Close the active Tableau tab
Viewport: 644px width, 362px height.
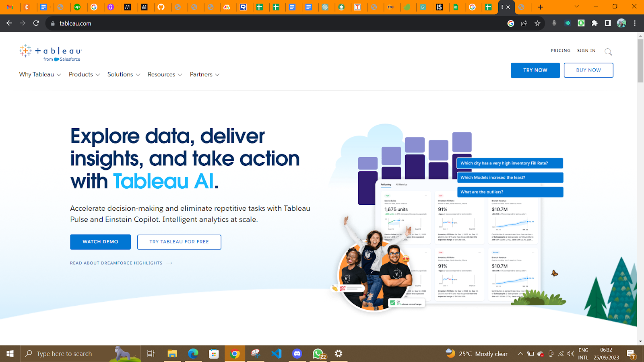pos(508,7)
